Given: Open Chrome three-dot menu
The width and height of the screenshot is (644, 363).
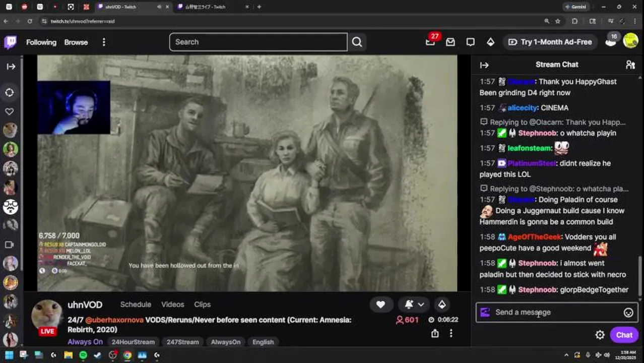Looking at the screenshot, I should point(635,21).
